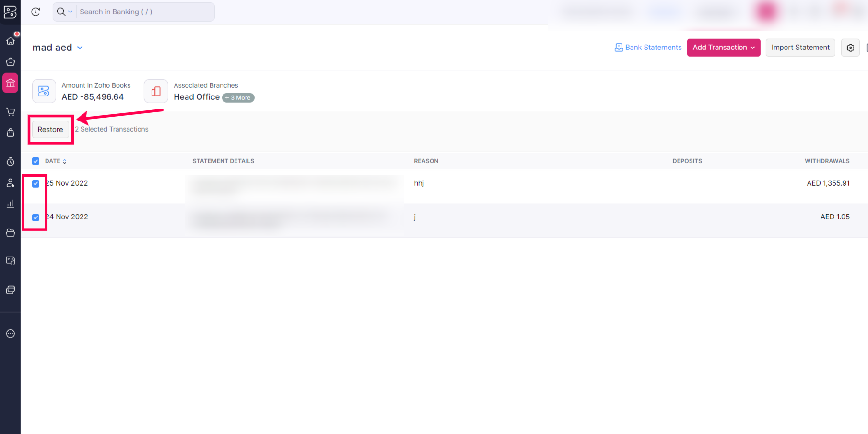Click the WITHDRAWALS column header
Screen dimensions: 868x434
[827, 161]
